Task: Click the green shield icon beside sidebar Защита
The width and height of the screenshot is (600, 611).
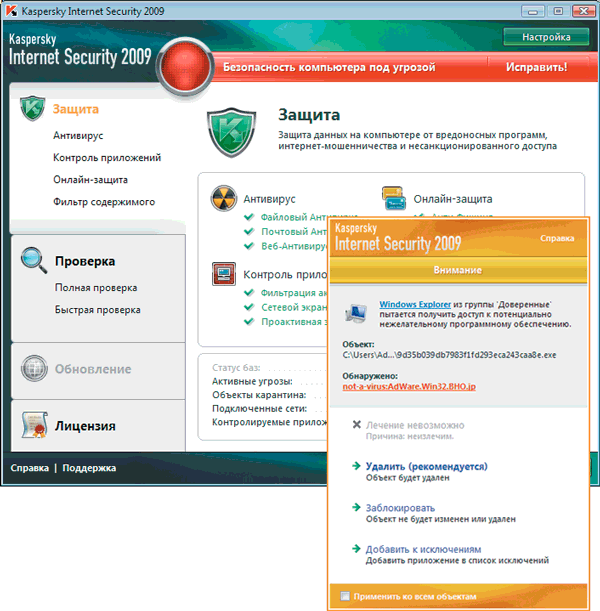Action: (x=33, y=108)
